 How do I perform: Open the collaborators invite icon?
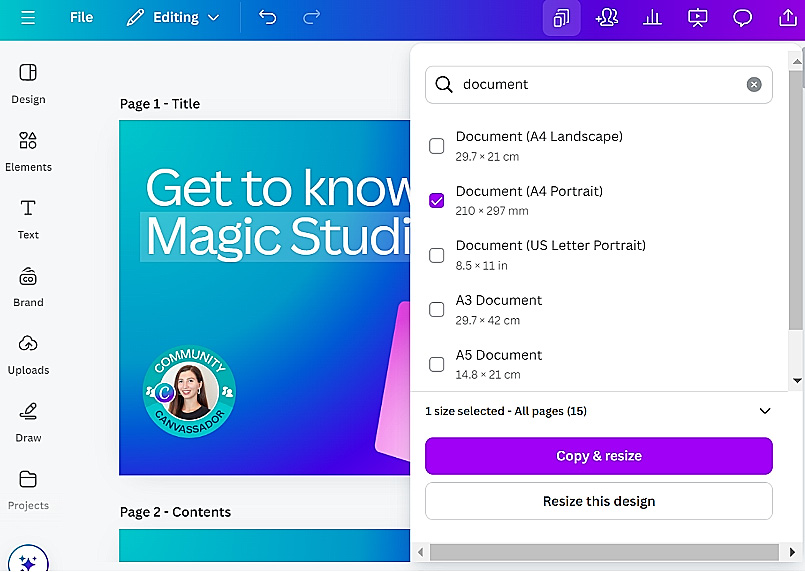click(607, 18)
